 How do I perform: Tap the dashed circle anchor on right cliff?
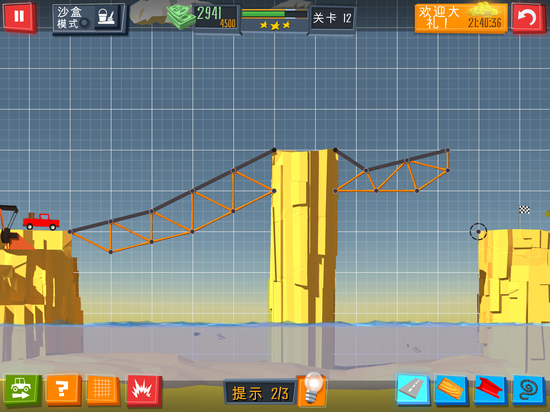point(478,231)
